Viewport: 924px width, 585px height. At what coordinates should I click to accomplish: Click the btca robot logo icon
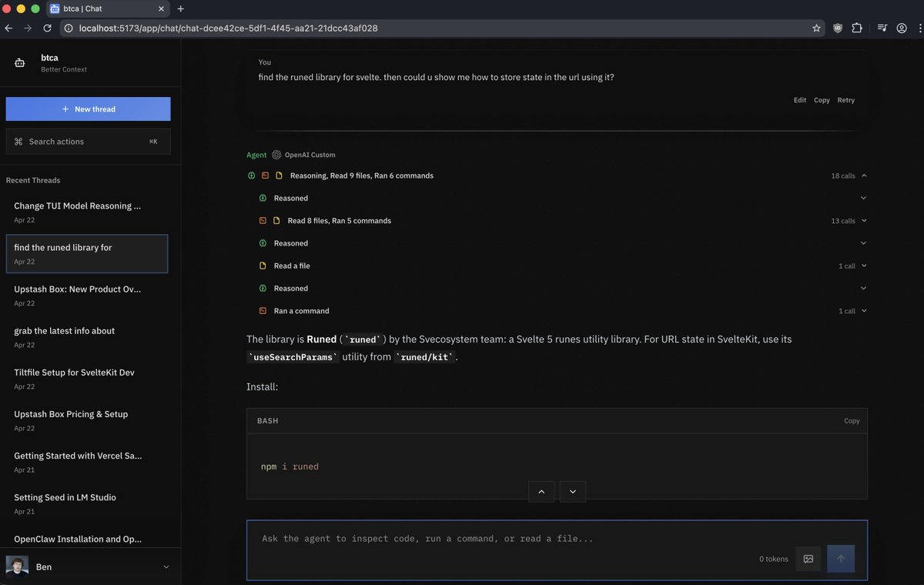tap(20, 63)
